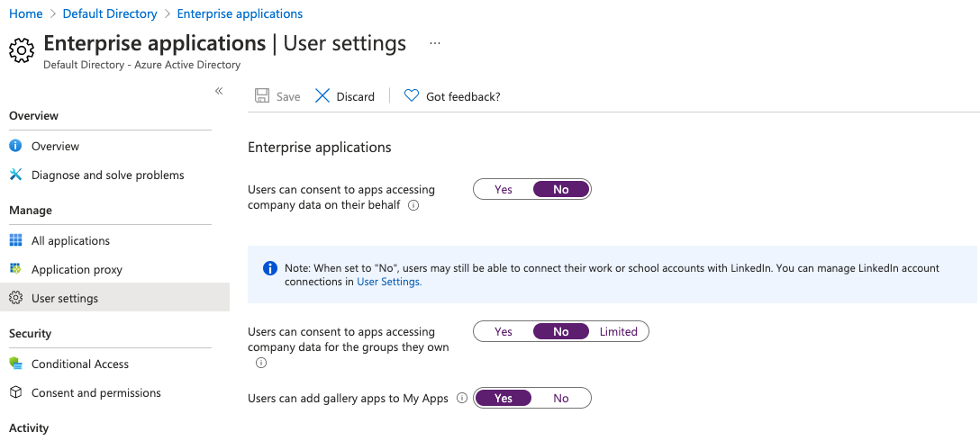Click the User settings gear icon in sidebar
This screenshot has height=441, width=980.
[15, 298]
